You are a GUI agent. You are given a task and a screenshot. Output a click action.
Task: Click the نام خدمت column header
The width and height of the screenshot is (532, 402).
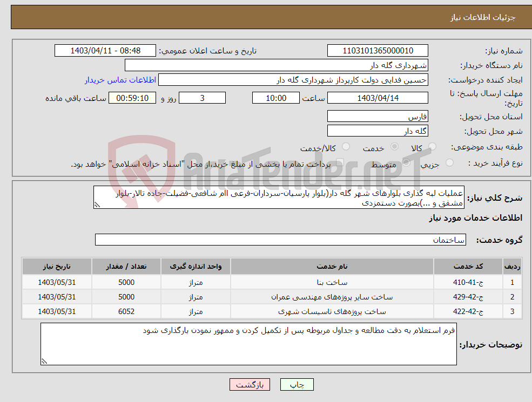[x=332, y=267]
